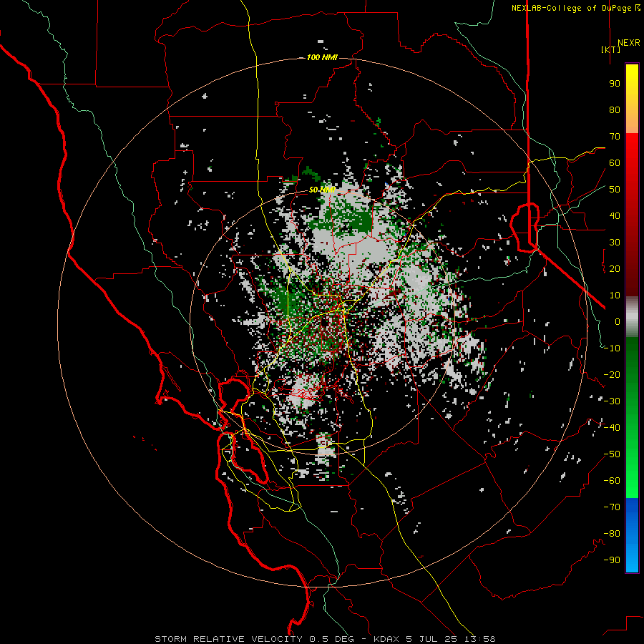The image size is (644, 644).
Task: Click the 30 value on velocity scale
Action: coord(615,243)
